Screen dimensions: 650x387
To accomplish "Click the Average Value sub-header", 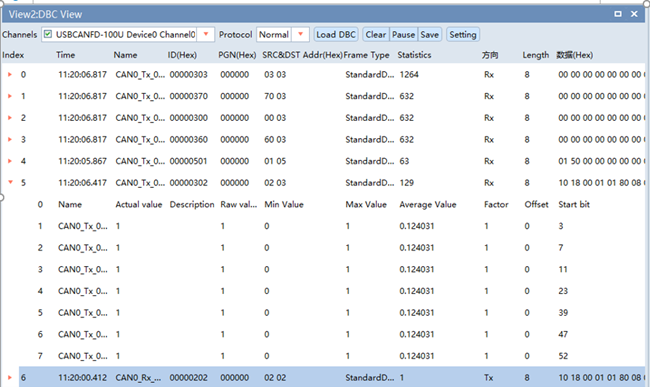I will pyautogui.click(x=427, y=204).
